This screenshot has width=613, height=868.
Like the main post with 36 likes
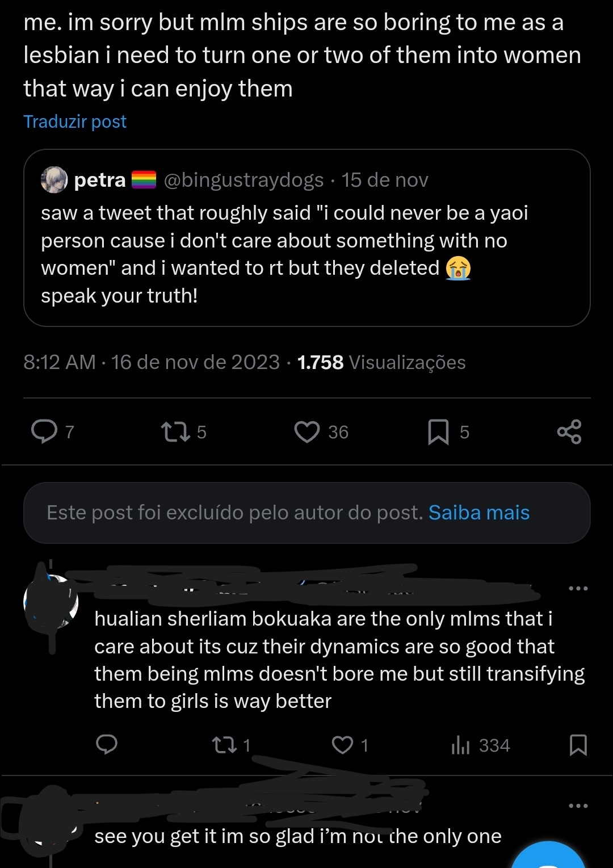point(307,431)
